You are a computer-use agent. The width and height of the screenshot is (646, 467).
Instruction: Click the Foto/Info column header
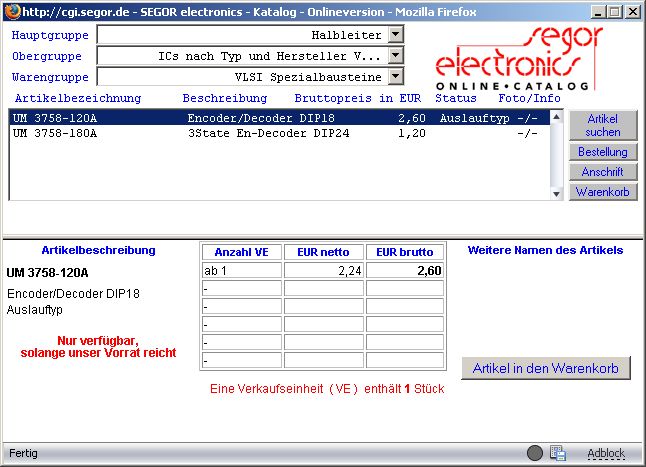(x=529, y=98)
